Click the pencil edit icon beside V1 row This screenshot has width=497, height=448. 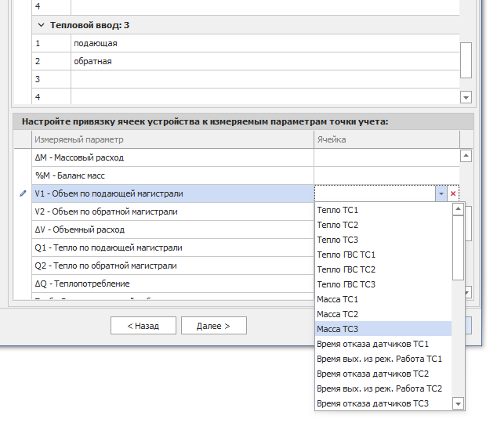coord(22,193)
